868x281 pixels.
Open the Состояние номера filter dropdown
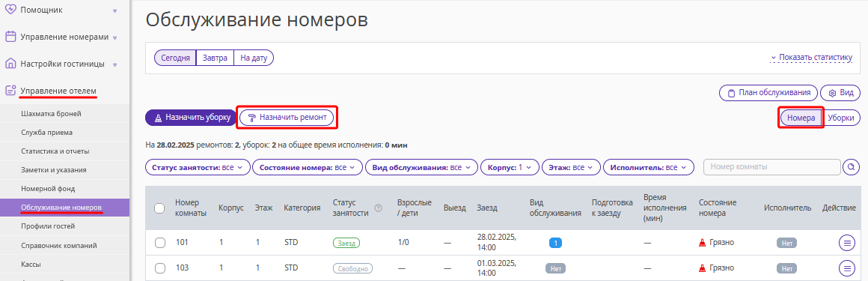(308, 167)
